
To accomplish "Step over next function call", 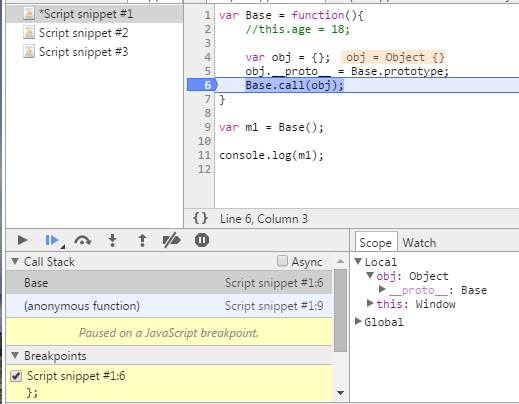I will (82, 240).
